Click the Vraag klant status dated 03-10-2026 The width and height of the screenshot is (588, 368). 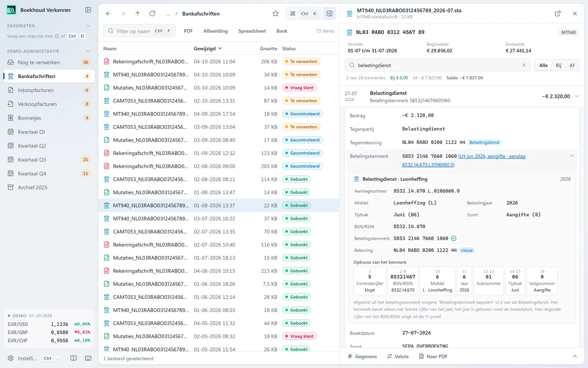point(299,88)
